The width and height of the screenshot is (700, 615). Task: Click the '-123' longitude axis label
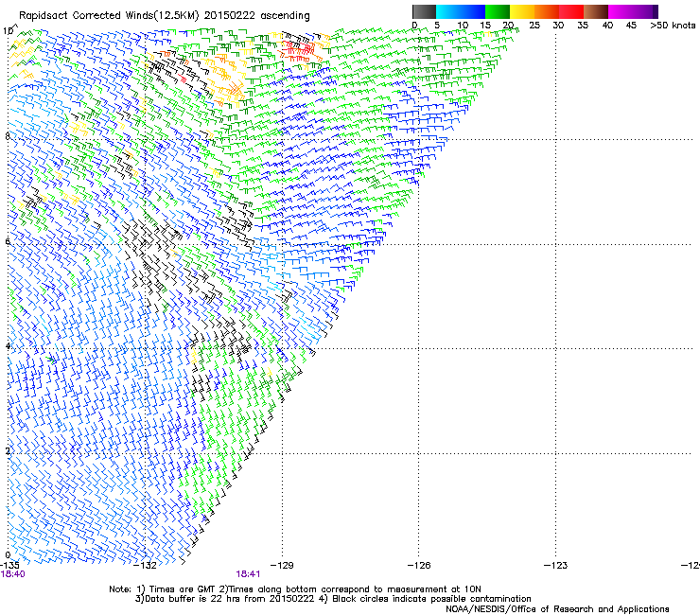tap(555, 566)
